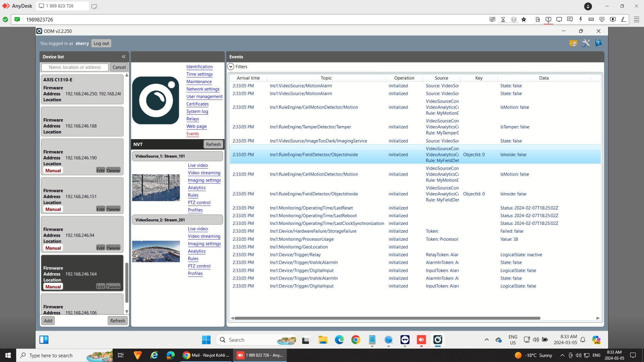Click AnyDesk lightning actions icon

tap(580, 19)
